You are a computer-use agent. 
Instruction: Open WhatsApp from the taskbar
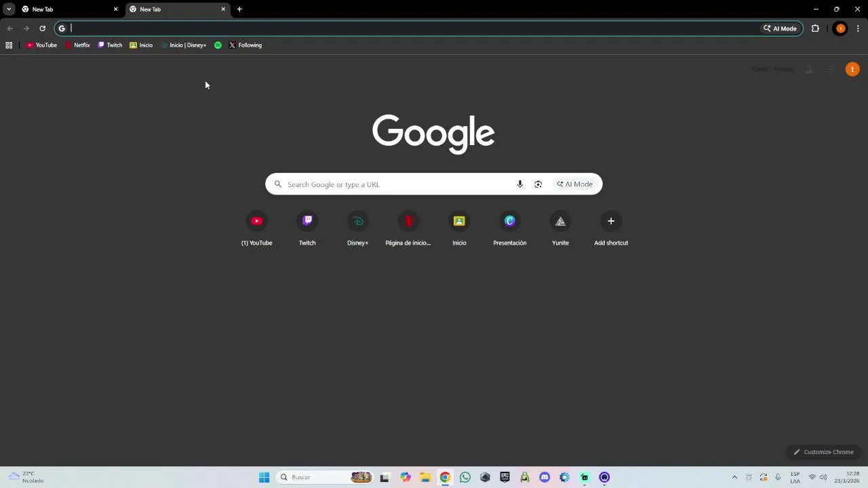pos(465,477)
